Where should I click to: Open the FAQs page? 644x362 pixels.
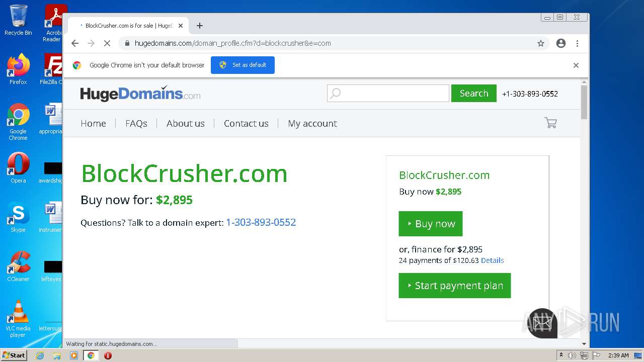pyautogui.click(x=136, y=123)
